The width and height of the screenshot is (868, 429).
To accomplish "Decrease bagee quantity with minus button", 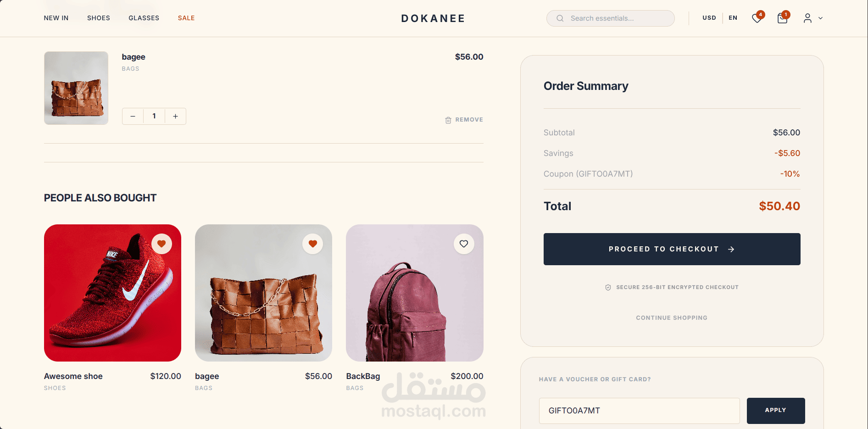I will click(133, 117).
